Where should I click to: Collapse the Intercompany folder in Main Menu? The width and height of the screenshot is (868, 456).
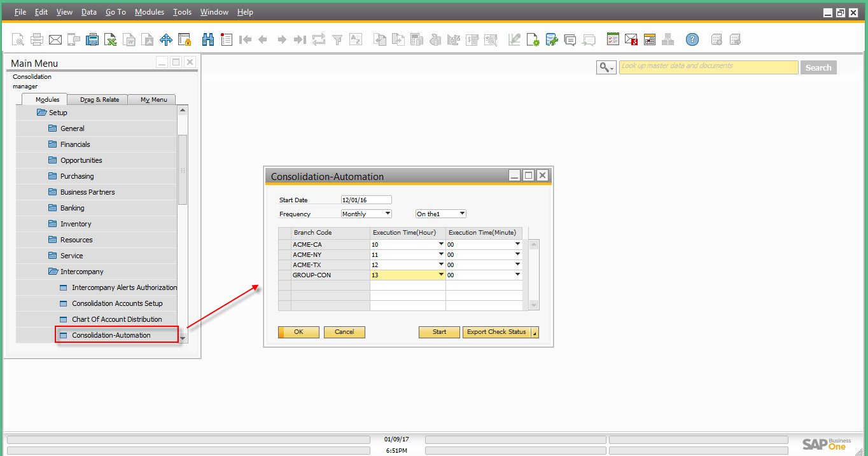coord(53,272)
